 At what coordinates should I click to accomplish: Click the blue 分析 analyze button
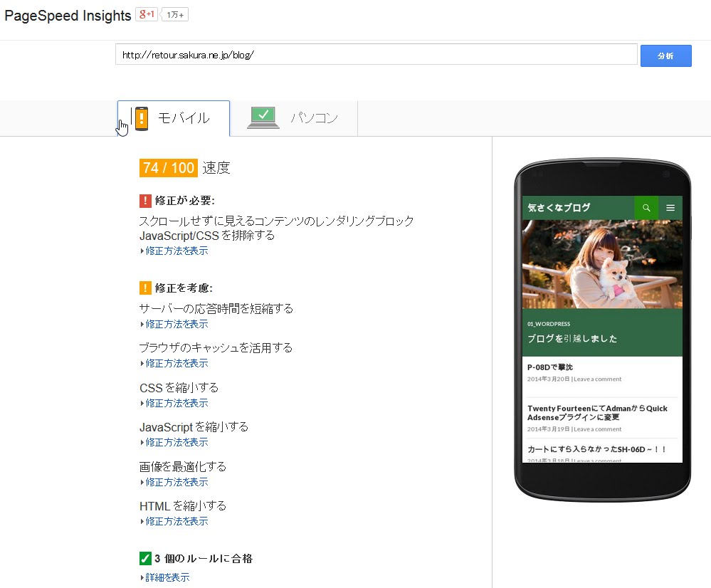(x=665, y=56)
